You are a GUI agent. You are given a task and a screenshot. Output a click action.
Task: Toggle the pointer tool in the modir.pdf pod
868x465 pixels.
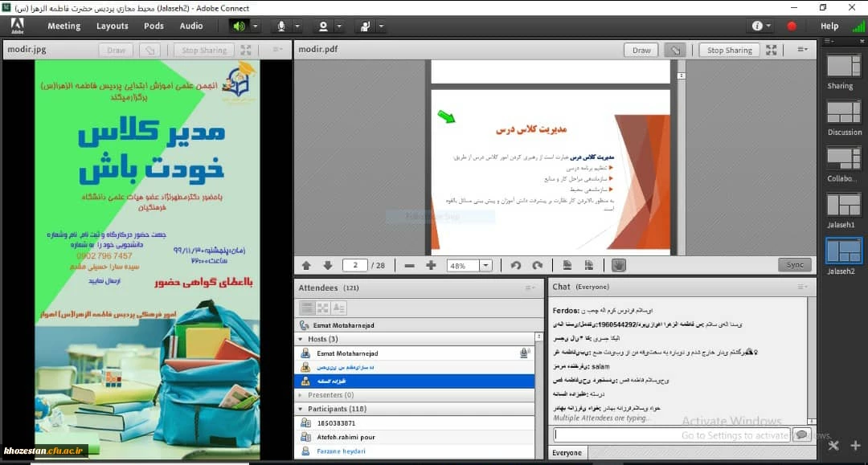click(677, 50)
